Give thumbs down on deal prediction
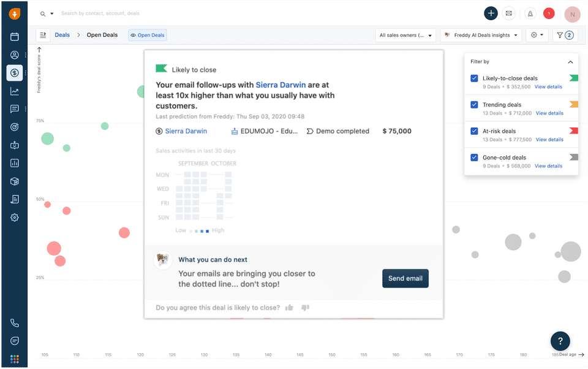 pyautogui.click(x=305, y=308)
